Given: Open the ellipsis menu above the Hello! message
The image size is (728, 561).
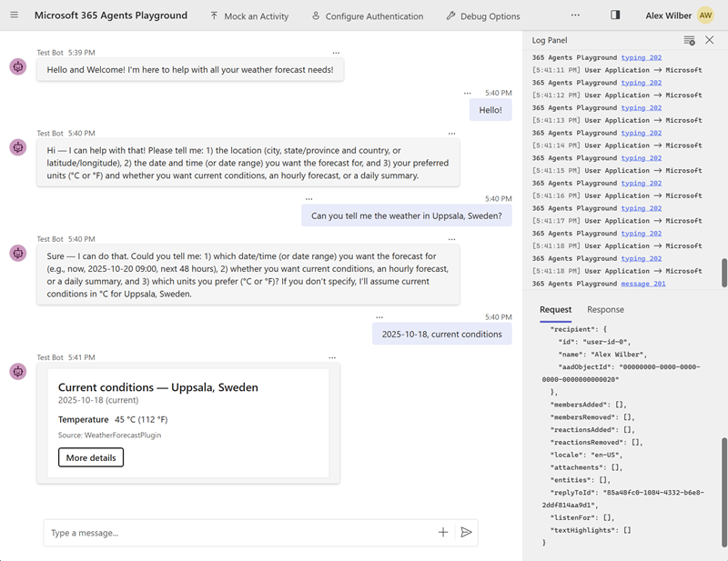Looking at the screenshot, I should (468, 93).
